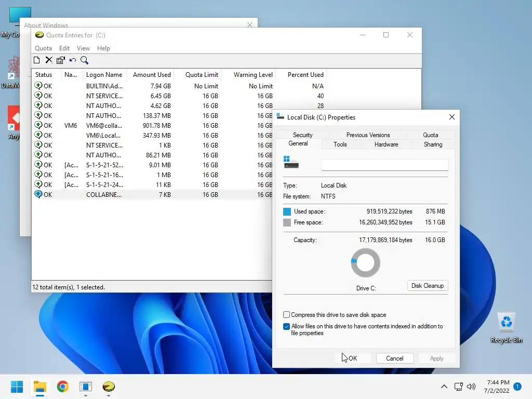Switch to the Sharing tab
The height and width of the screenshot is (399, 532).
pyautogui.click(x=433, y=144)
